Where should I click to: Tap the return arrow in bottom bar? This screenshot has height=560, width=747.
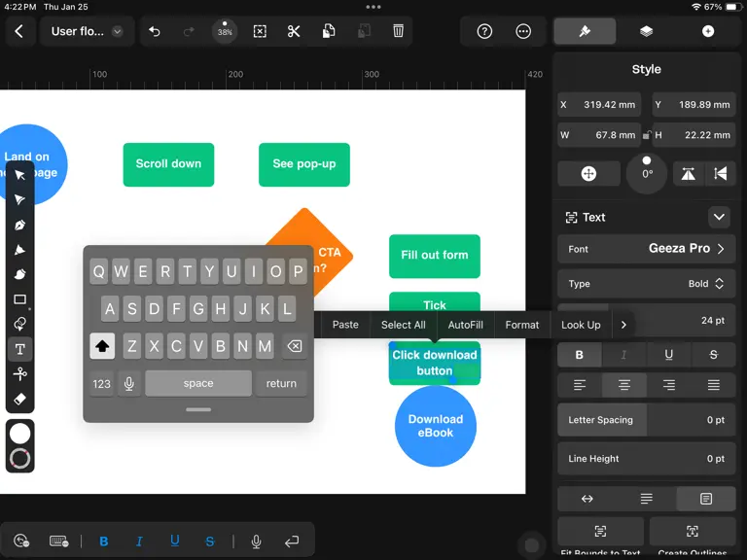(x=292, y=541)
